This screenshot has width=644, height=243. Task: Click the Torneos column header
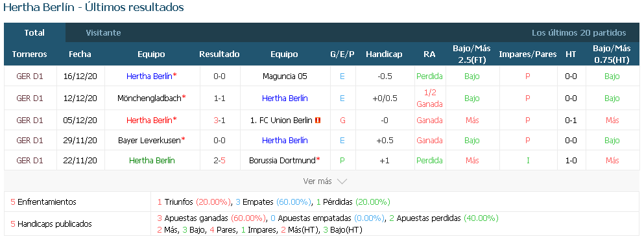tap(30, 54)
